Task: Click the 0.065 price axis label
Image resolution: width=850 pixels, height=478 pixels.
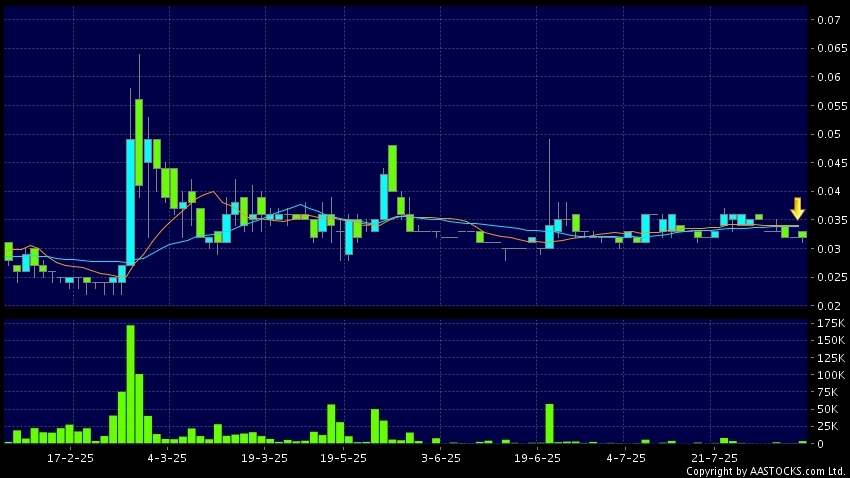Action: [x=832, y=48]
